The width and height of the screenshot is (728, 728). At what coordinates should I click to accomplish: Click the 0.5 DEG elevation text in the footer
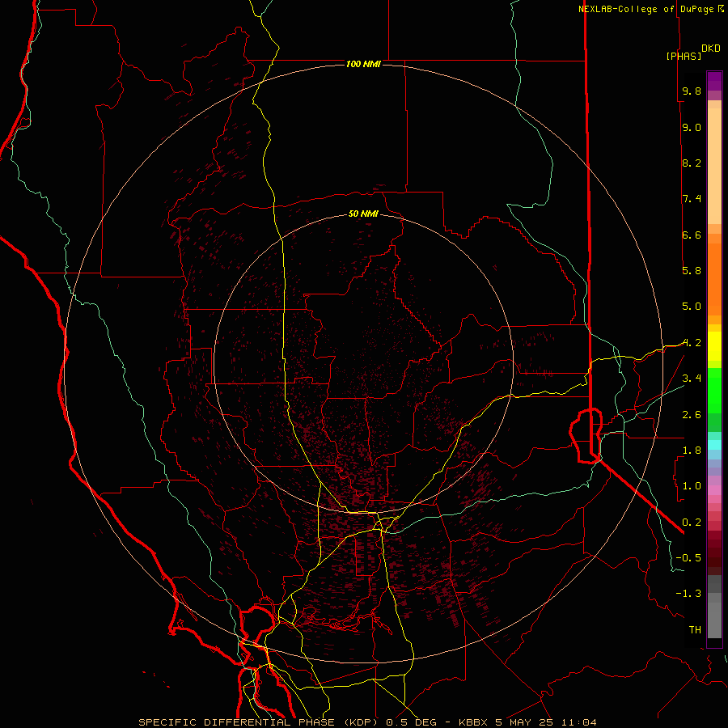(x=411, y=722)
